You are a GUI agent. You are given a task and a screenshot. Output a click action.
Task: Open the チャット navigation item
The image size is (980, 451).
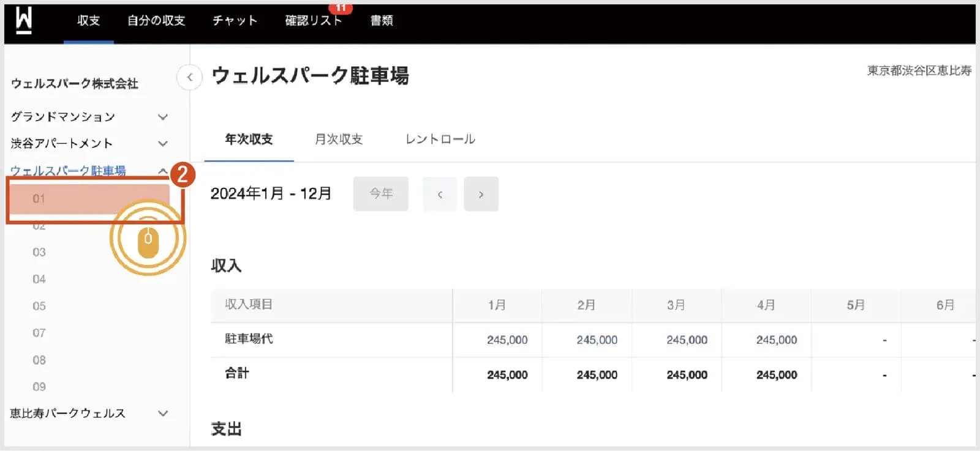235,21
